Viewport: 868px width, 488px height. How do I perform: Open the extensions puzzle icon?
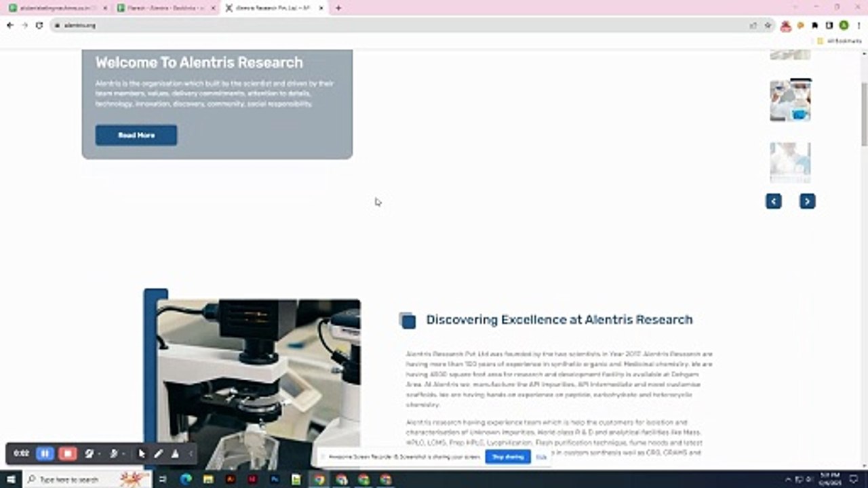pyautogui.click(x=814, y=25)
